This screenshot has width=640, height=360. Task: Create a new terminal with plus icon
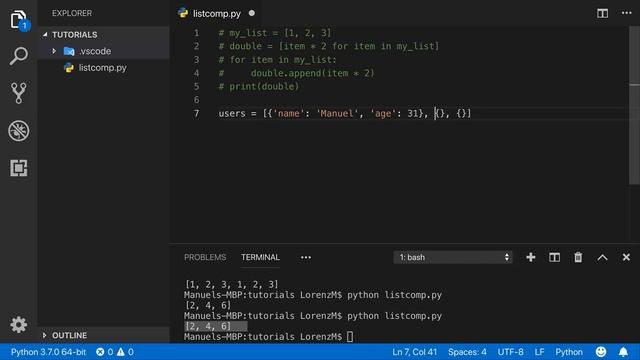tap(531, 257)
